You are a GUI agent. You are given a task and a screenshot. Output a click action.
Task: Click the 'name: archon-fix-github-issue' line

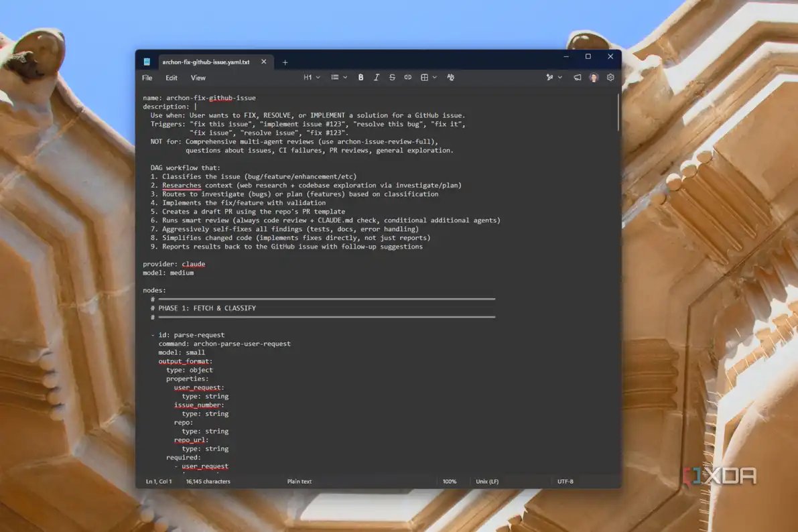tap(199, 98)
